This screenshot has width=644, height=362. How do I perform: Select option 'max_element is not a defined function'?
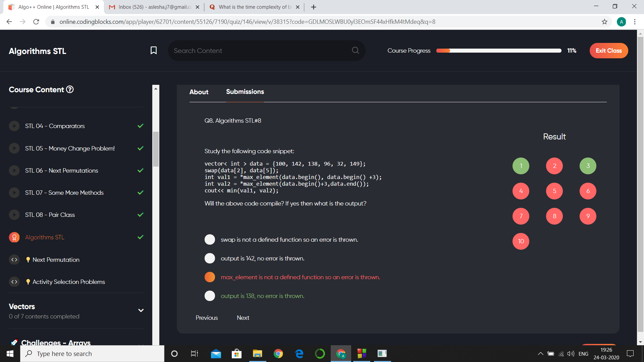[x=210, y=277]
